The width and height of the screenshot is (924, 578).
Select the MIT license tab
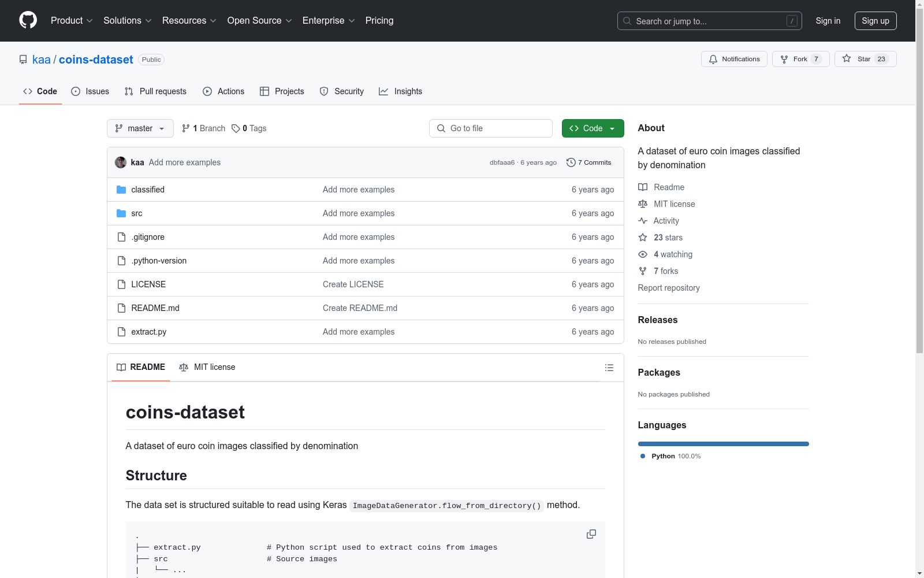207,367
